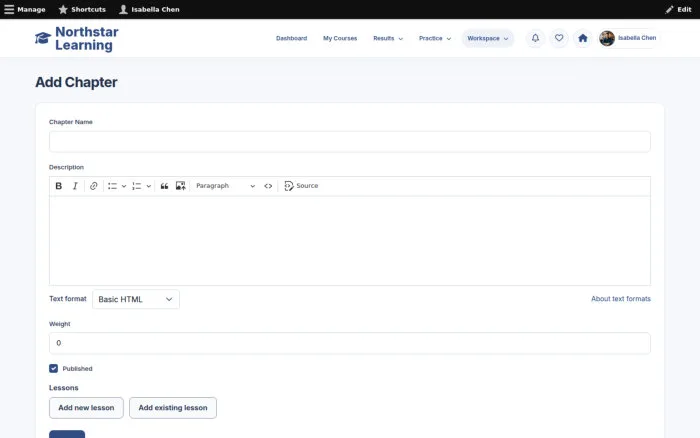Image resolution: width=700 pixels, height=438 pixels.
Task: Insert a link using the link icon
Action: click(x=93, y=186)
